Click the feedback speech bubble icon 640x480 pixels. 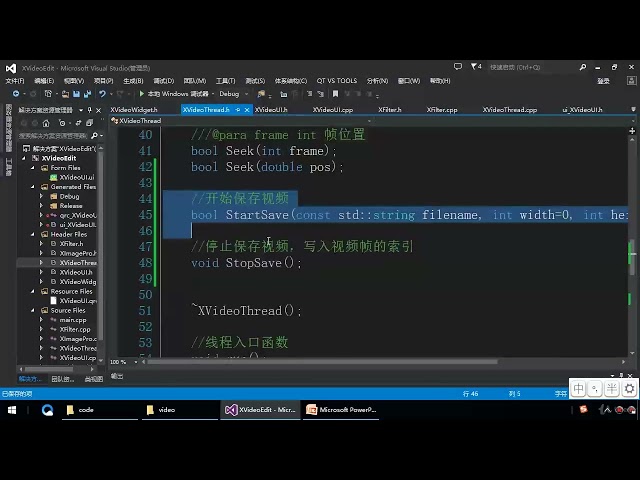tap(458, 67)
